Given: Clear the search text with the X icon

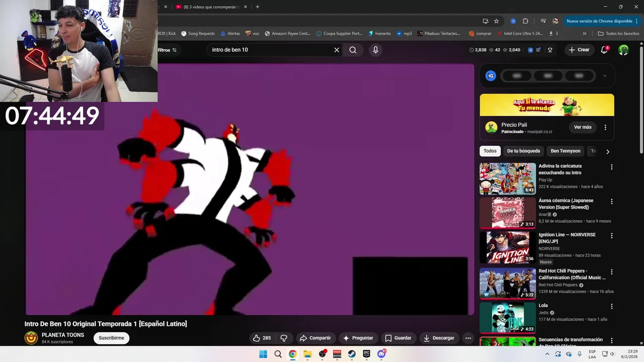Looking at the screenshot, I should [337, 50].
